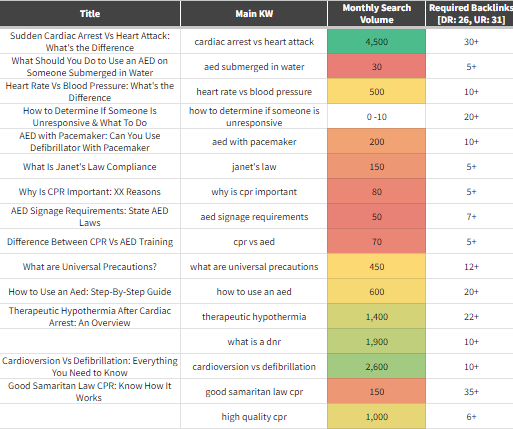
Task: Select the empty title cell beside 'what is a dnr'
Action: (90, 341)
